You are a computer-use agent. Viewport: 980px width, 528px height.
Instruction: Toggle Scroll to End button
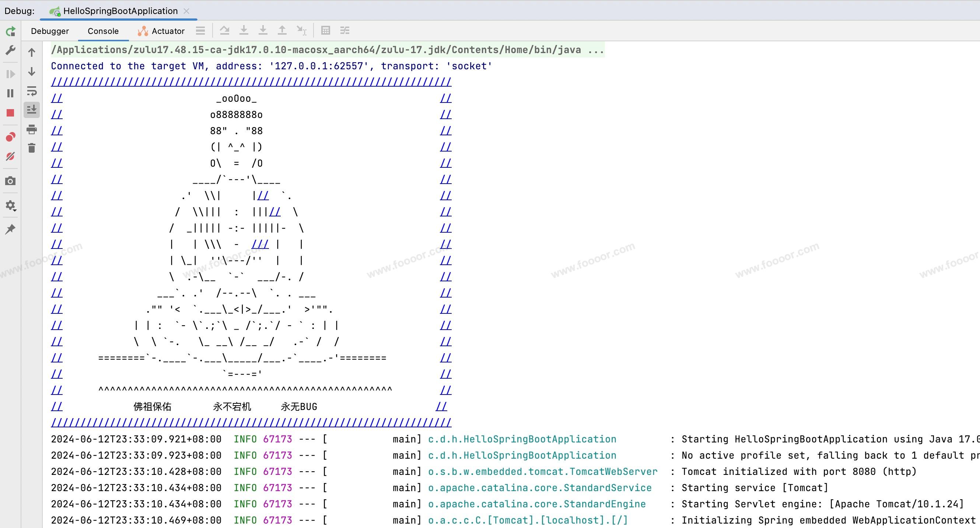click(32, 110)
